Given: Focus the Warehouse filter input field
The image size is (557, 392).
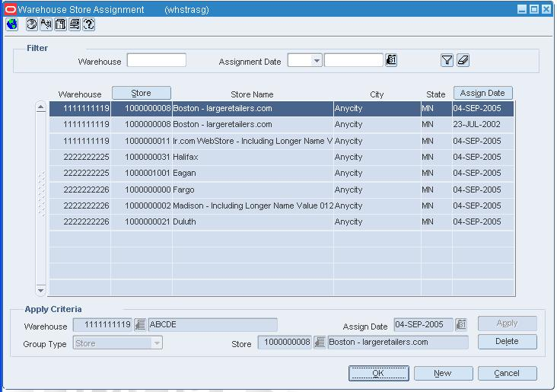Looking at the screenshot, I should [157, 60].
